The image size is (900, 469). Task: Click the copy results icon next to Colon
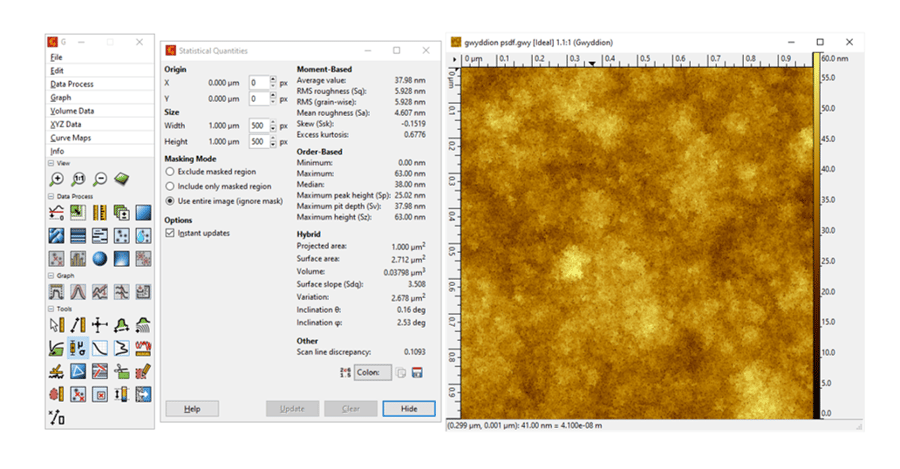coord(401,373)
